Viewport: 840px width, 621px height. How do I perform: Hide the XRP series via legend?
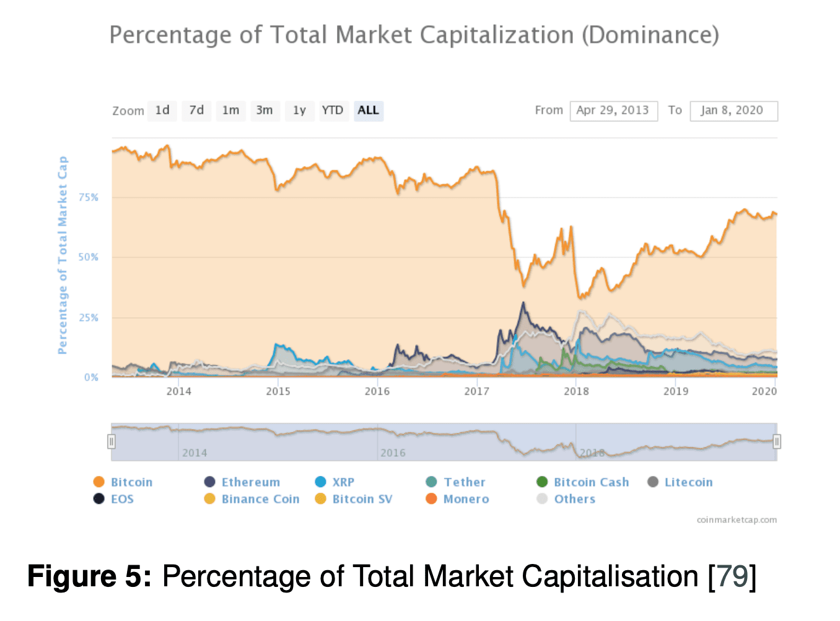tap(320, 482)
